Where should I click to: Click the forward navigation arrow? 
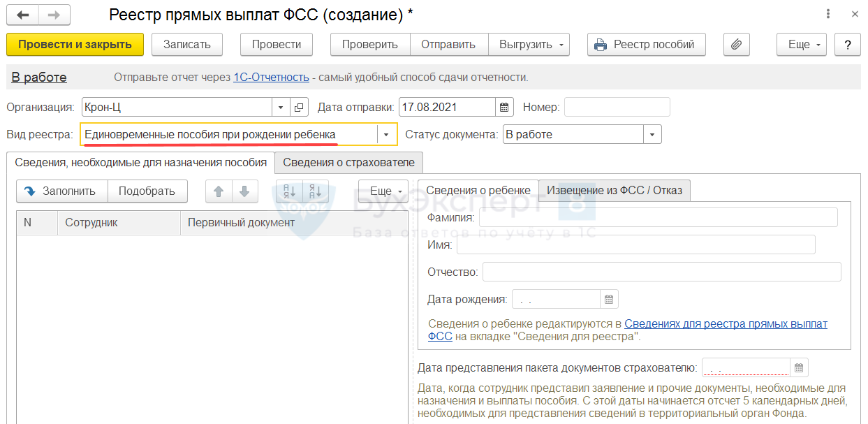54,15
